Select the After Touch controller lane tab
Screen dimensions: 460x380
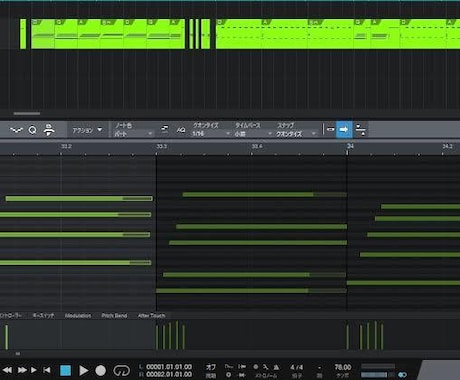click(x=151, y=315)
